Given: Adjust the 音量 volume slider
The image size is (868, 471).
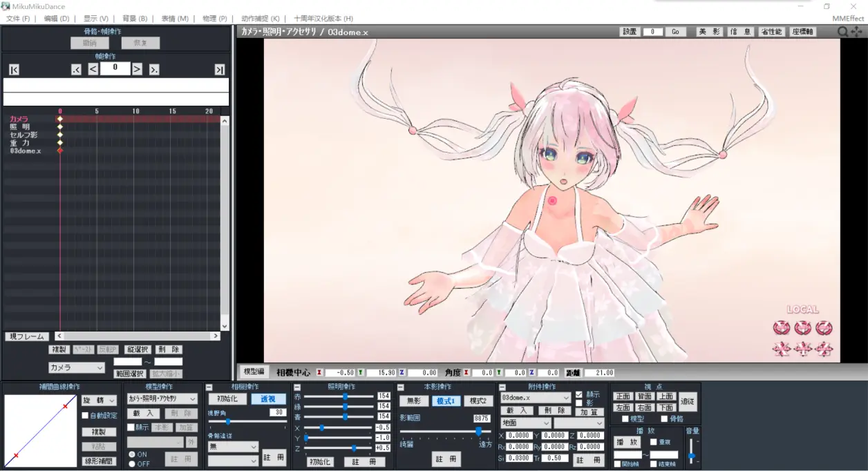Looking at the screenshot, I should point(692,451).
